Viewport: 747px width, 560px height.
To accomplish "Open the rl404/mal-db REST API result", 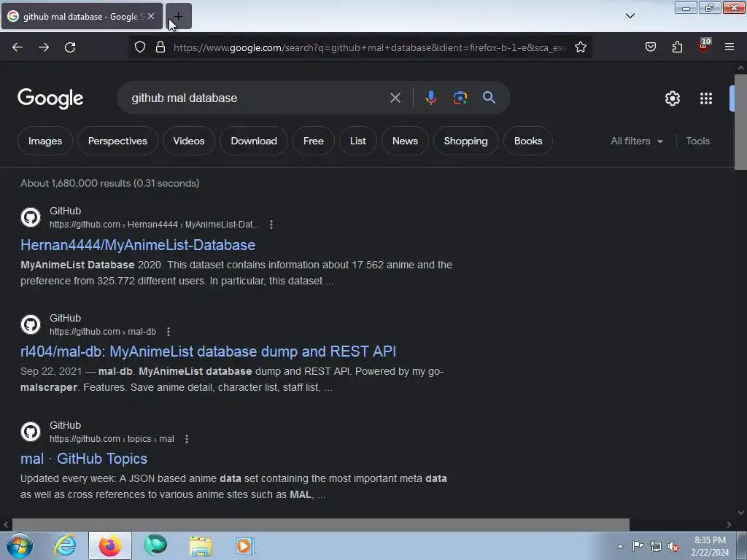I will [x=208, y=351].
